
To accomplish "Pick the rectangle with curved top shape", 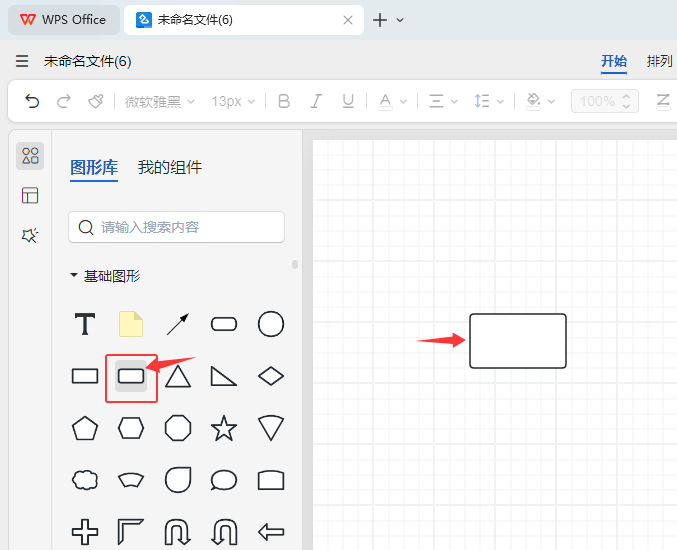I will pos(271,480).
